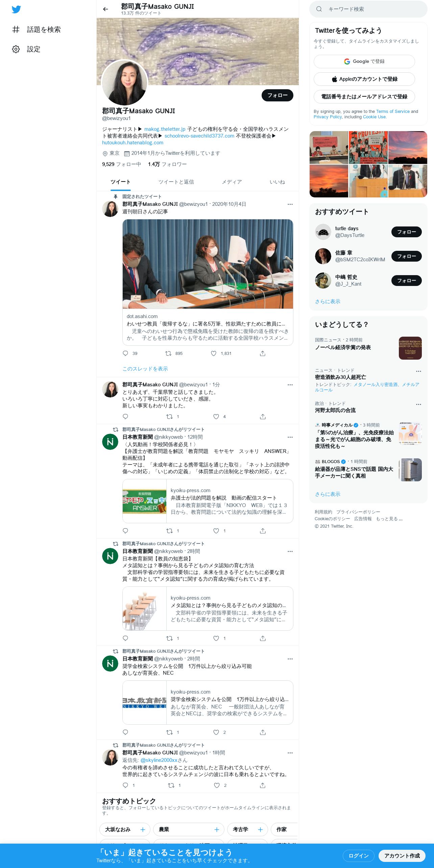The height and width of the screenshot is (868, 434).
Task: Add 考古学 topic with plus icon
Action: tap(260, 829)
